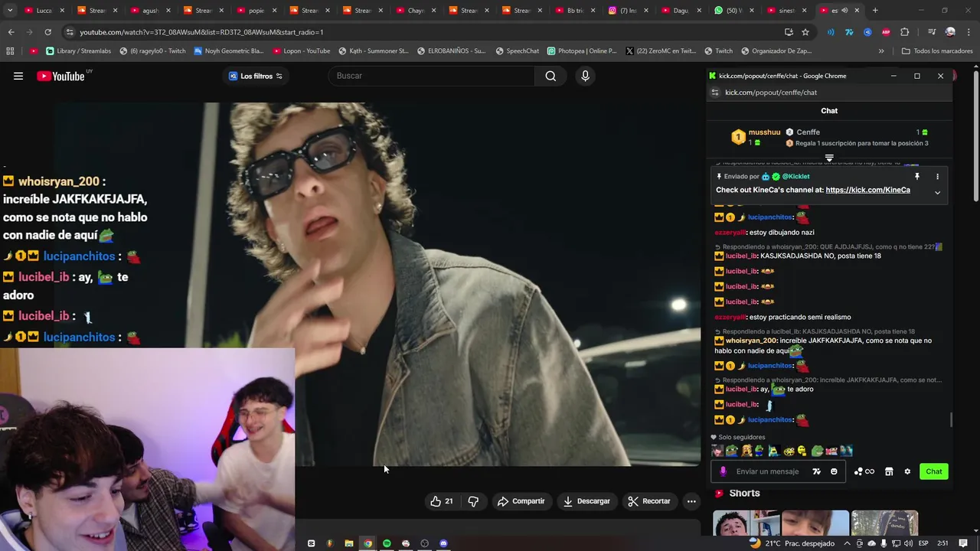The image size is (980, 551).
Task: Click the Enviar un mensaje chat field
Action: pos(767,471)
